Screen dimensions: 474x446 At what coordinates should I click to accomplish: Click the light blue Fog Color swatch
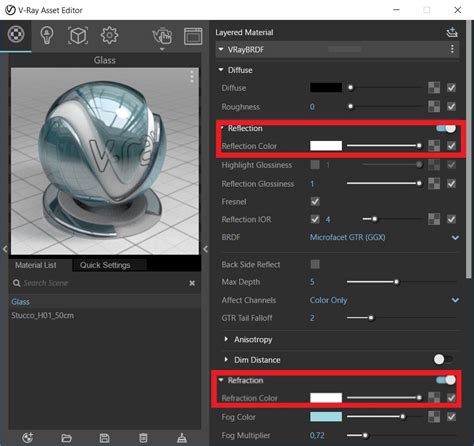(326, 417)
